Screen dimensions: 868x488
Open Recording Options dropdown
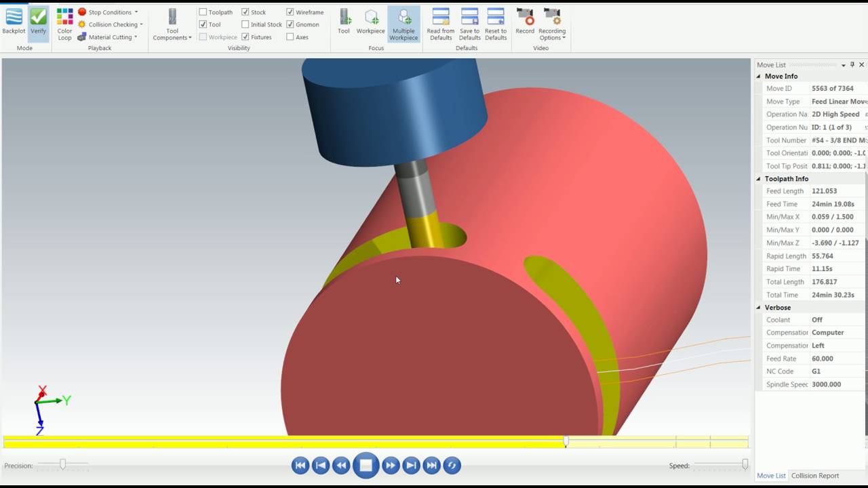point(552,24)
